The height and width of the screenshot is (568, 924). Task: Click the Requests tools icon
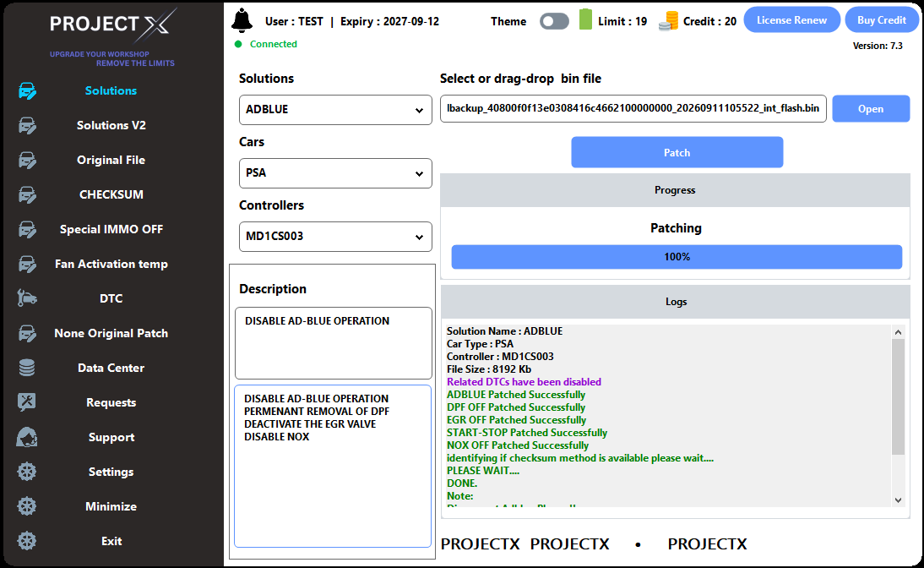[x=27, y=402]
